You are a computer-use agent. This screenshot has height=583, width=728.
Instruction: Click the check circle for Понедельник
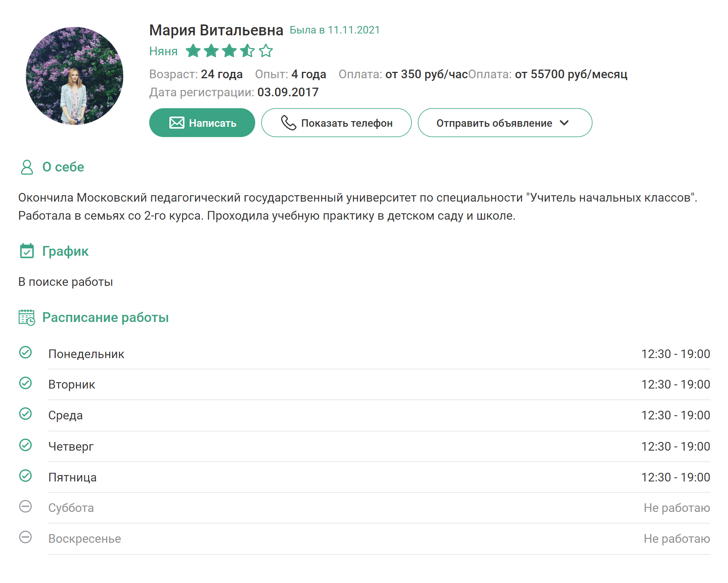pyautogui.click(x=26, y=352)
